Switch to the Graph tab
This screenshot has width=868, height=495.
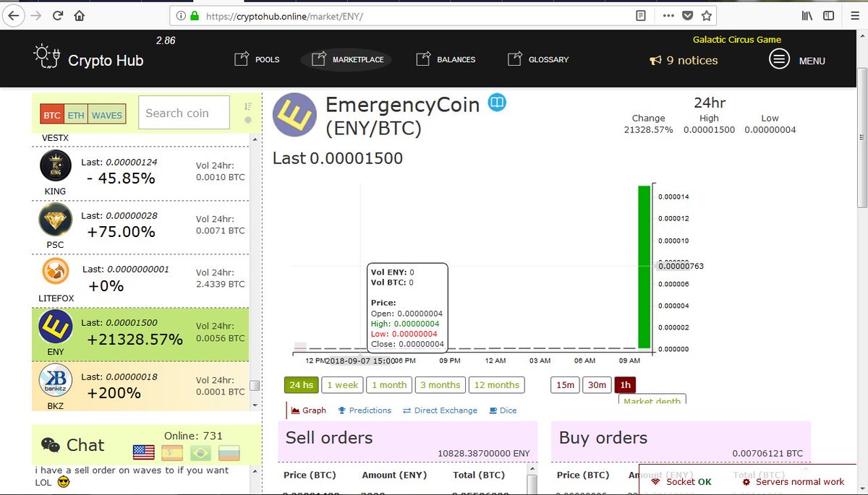[x=308, y=410]
